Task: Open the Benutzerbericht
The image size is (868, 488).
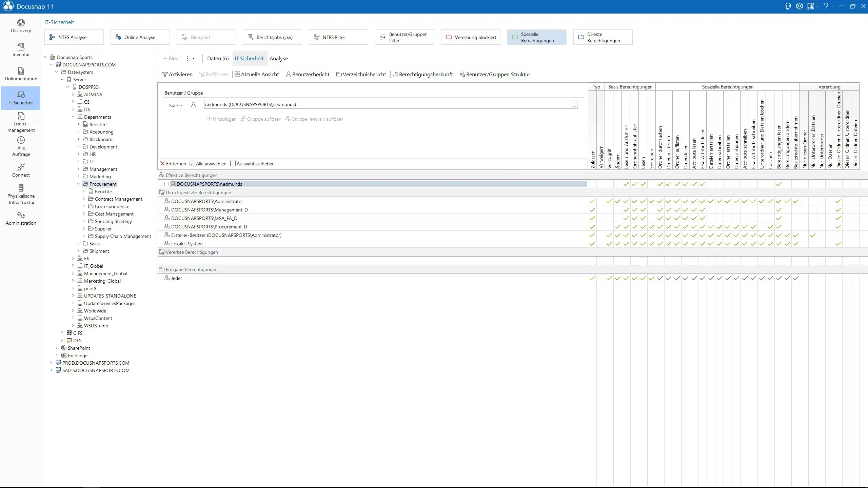Action: [x=308, y=75]
